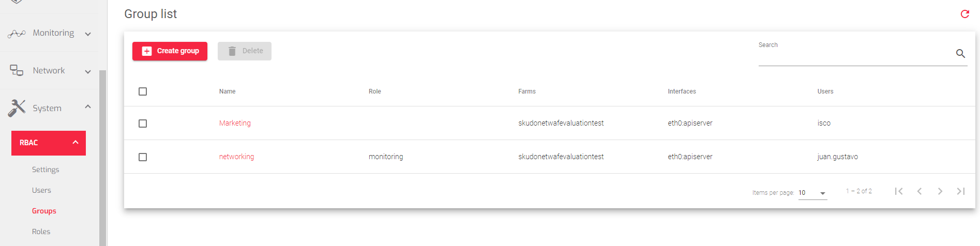The height and width of the screenshot is (246, 980).
Task: Open the Roles submenu item
Action: (41, 232)
